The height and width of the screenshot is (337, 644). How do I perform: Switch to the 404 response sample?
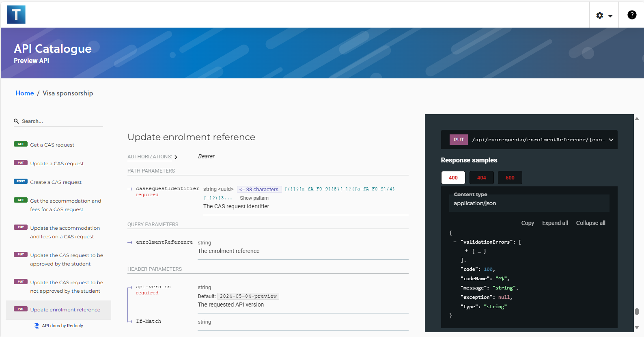coord(481,178)
